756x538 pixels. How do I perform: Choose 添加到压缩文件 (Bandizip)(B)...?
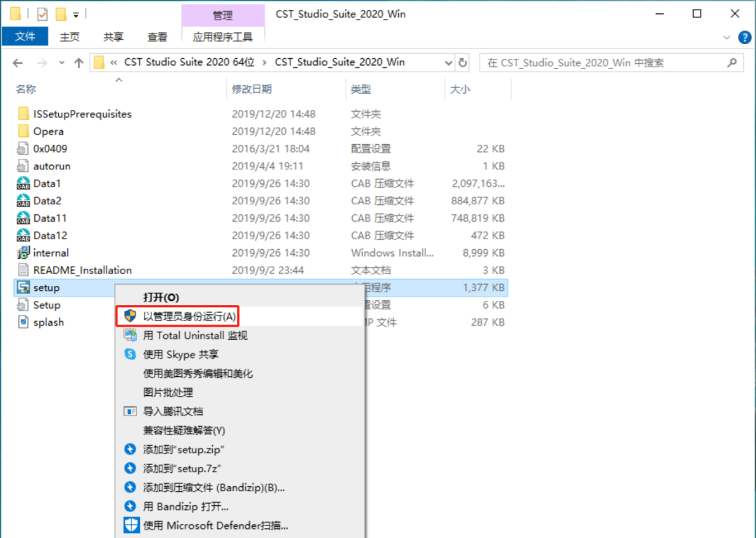239,488
